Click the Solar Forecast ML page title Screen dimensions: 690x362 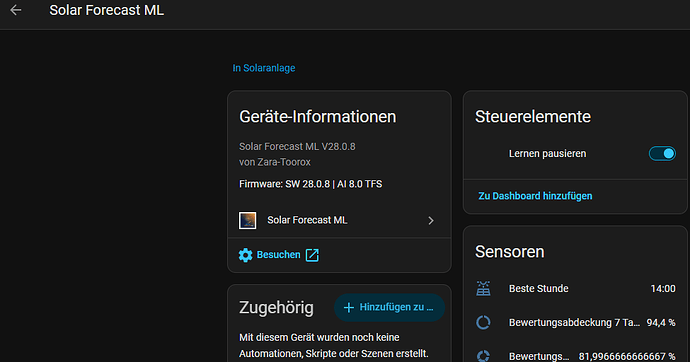pos(106,10)
